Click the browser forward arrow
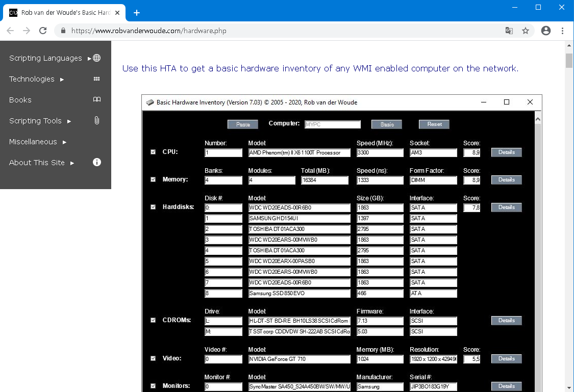Screen dimensions: 574x392 click(27, 31)
